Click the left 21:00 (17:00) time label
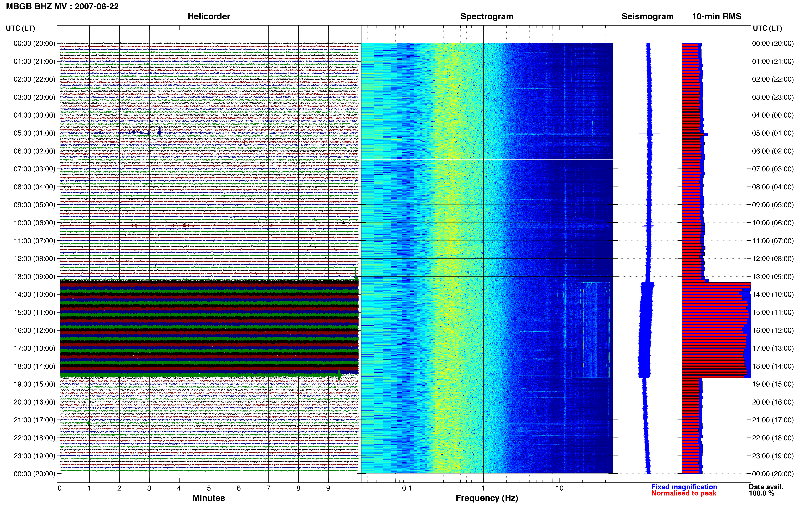This screenshot has height=508, width=812. click(x=34, y=420)
